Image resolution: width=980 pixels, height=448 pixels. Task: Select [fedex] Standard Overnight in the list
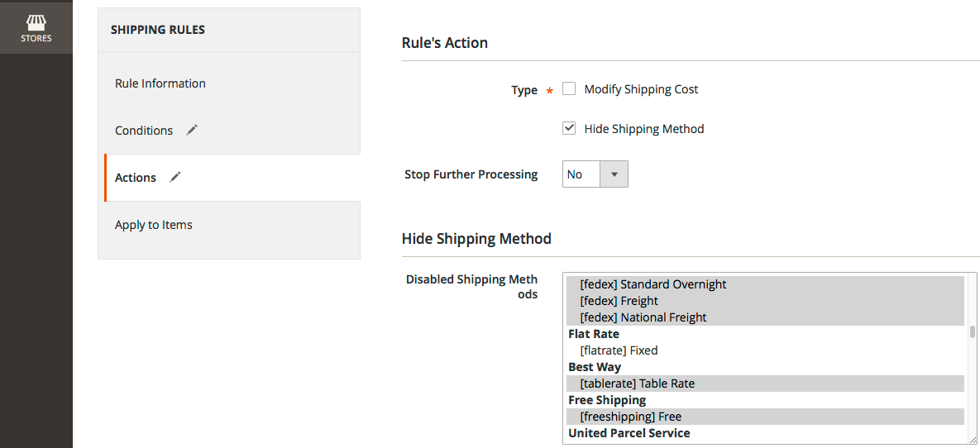(653, 284)
